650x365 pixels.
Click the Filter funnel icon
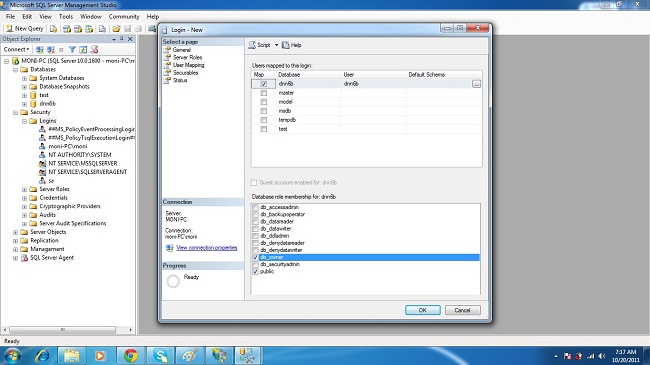pyautogui.click(x=72, y=49)
